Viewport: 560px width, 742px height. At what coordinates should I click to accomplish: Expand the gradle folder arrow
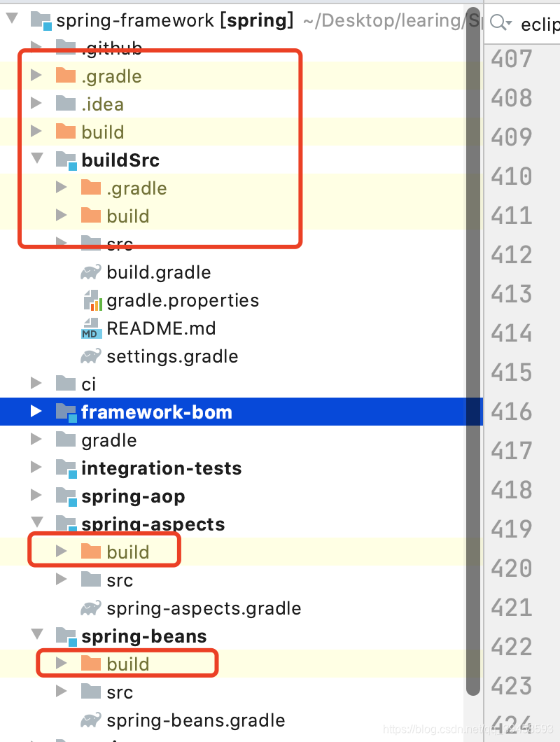(36, 439)
